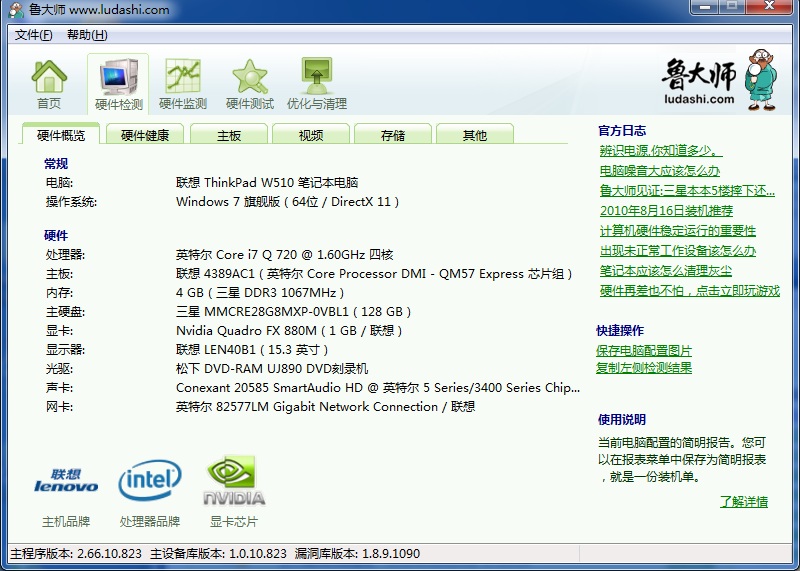The height and width of the screenshot is (571, 800).
Task: Switch to the 主板 tab
Action: 229,135
